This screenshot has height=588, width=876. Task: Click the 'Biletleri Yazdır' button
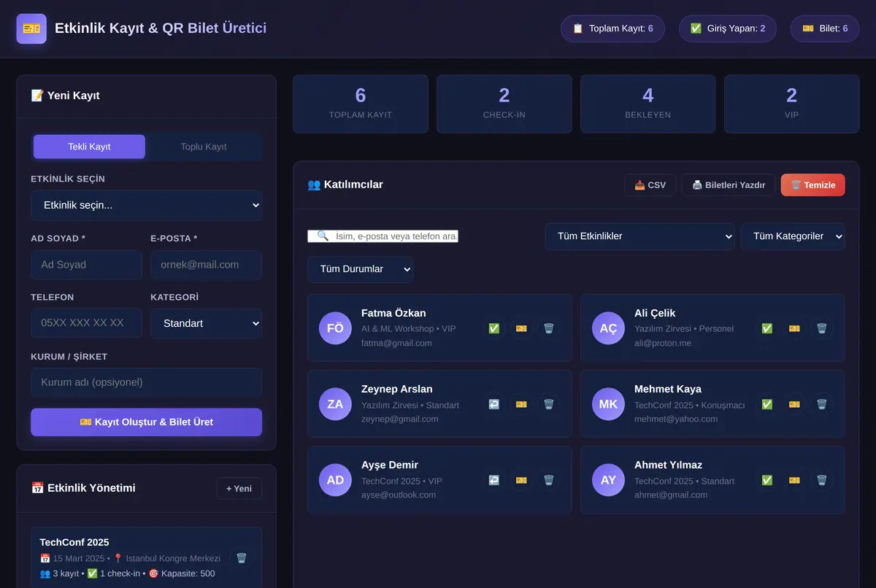pyautogui.click(x=729, y=185)
